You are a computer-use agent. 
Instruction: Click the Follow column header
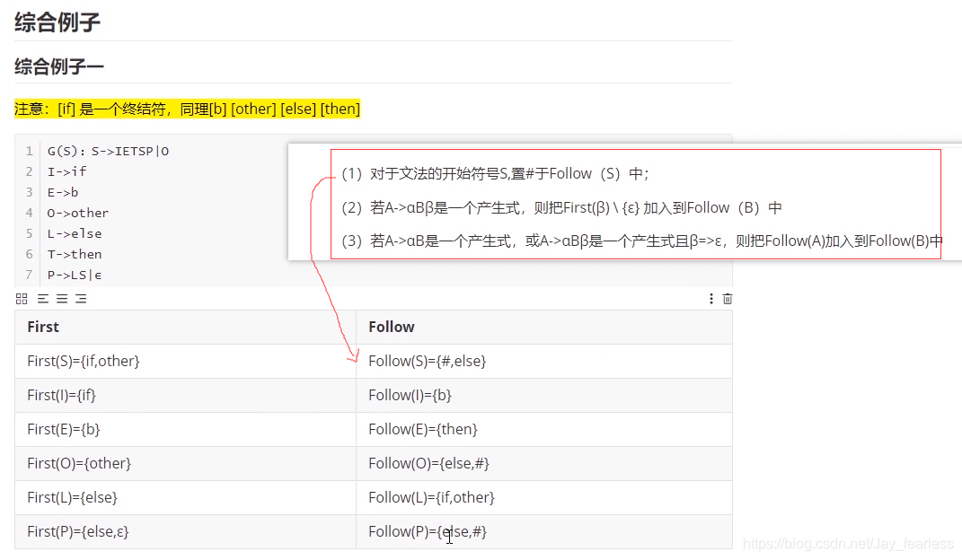pos(544,328)
